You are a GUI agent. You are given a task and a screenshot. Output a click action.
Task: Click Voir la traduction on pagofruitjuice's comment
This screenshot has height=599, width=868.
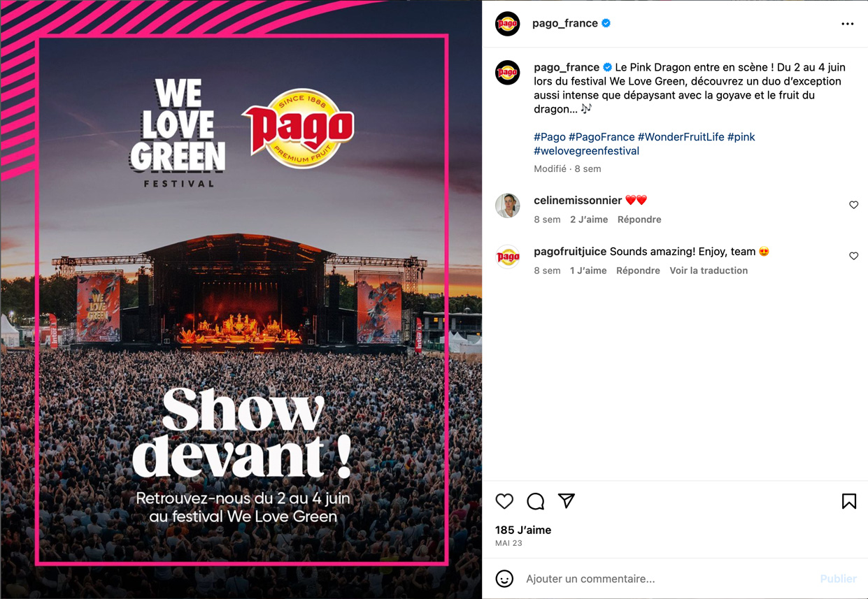point(709,270)
